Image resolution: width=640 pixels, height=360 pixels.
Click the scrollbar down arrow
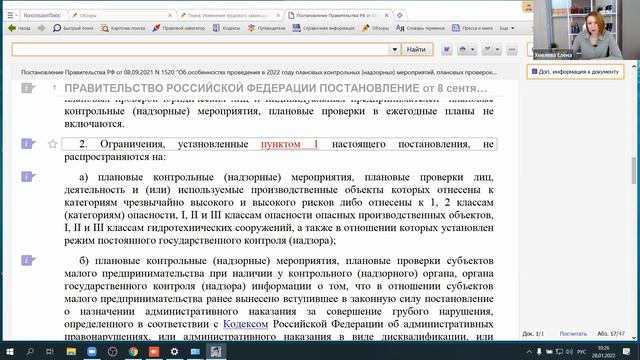(633, 338)
